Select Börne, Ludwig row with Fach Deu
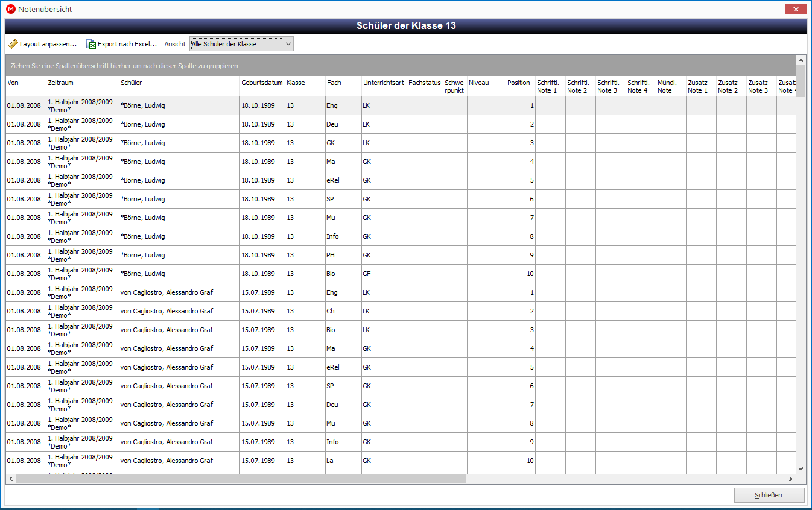Screen dimensions: 812x510 401,124
